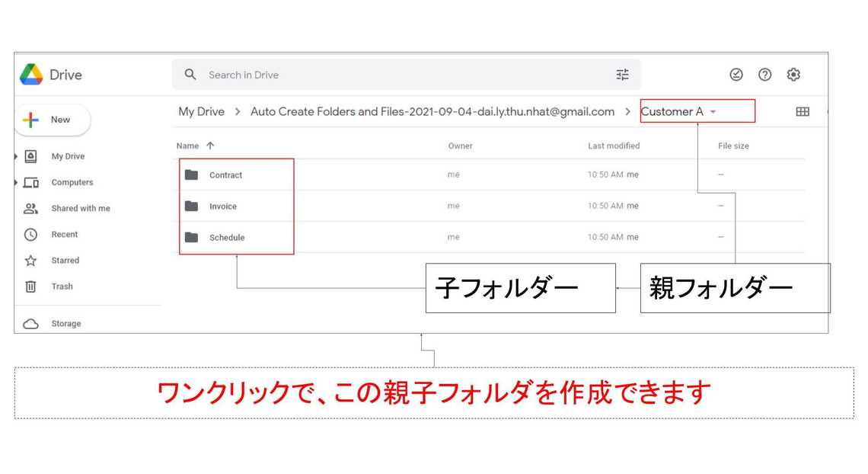Open Trash in the sidebar
Image resolution: width=868 pixels, height=474 pixels.
[62, 287]
